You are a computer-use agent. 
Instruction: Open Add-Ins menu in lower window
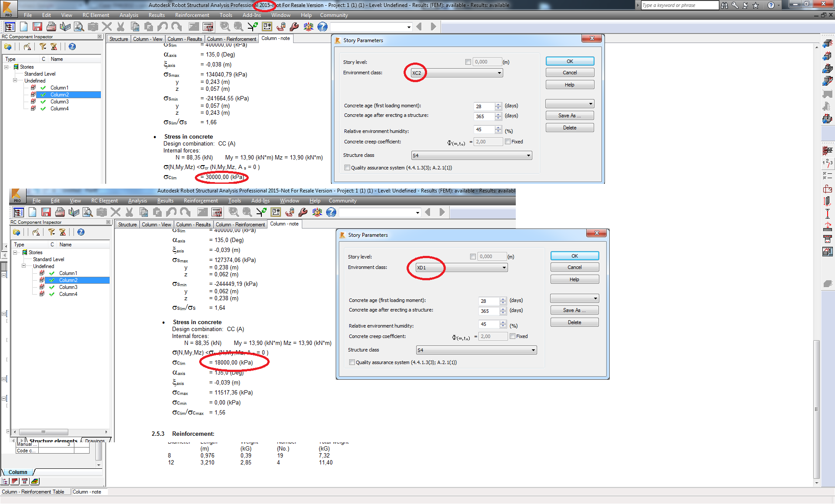260,201
